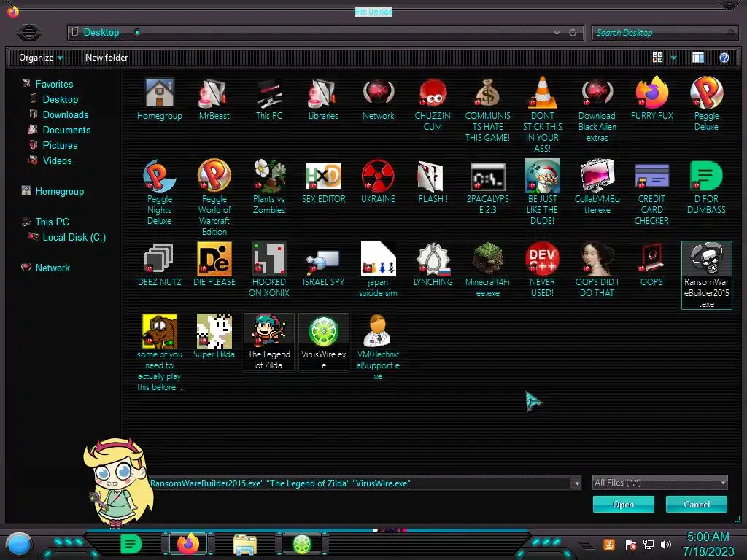Go to Pictures in the sidebar
747x560 pixels.
60,145
